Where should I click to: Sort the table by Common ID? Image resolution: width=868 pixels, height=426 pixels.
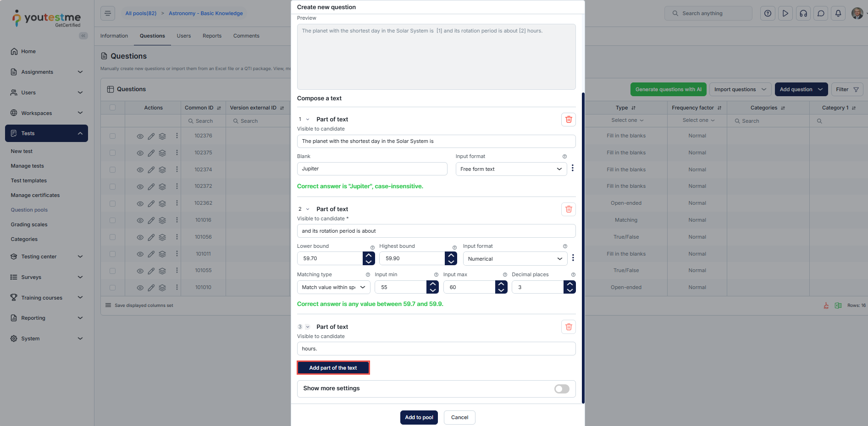click(x=219, y=108)
